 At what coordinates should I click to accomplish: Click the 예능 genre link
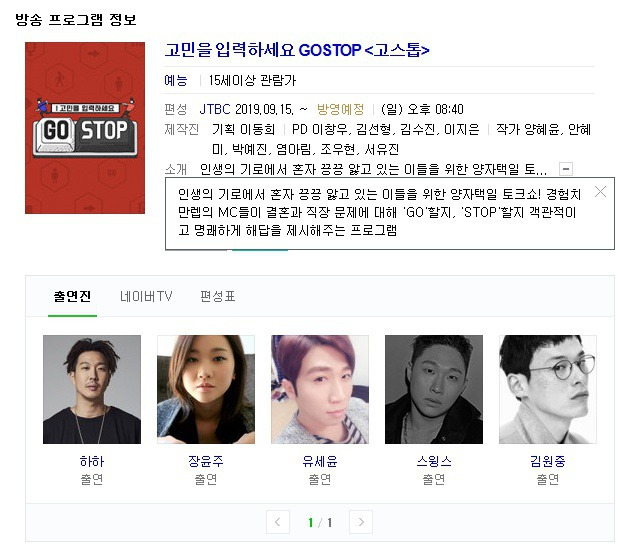(x=175, y=80)
